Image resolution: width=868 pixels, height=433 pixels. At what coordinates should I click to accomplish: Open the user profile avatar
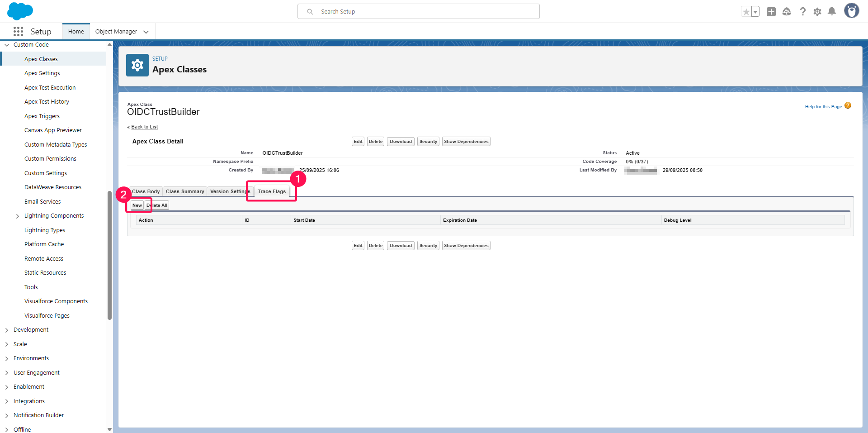851,11
